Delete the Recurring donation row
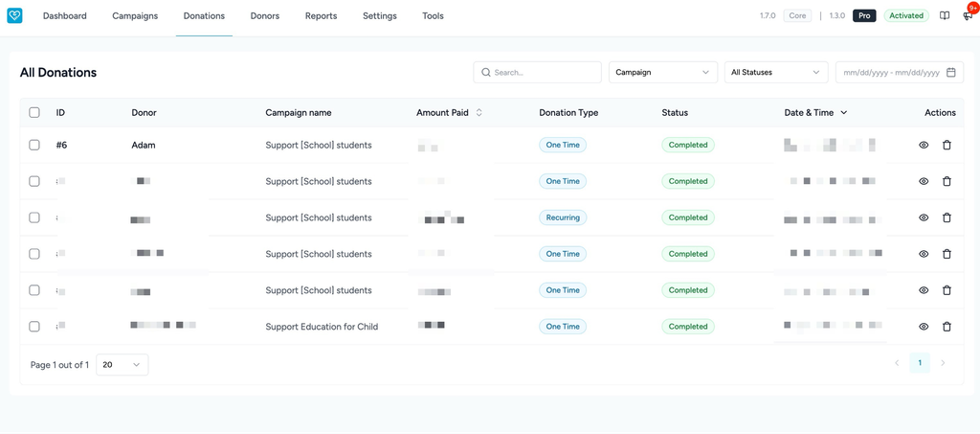Screen dimensions: 980x434 point(947,217)
